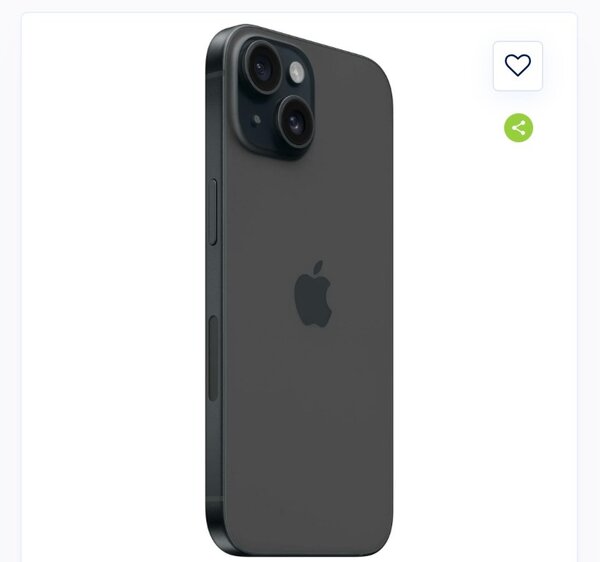Screen dimensions: 600x562
Task: Open the black iPhone product image
Action: 299,292
